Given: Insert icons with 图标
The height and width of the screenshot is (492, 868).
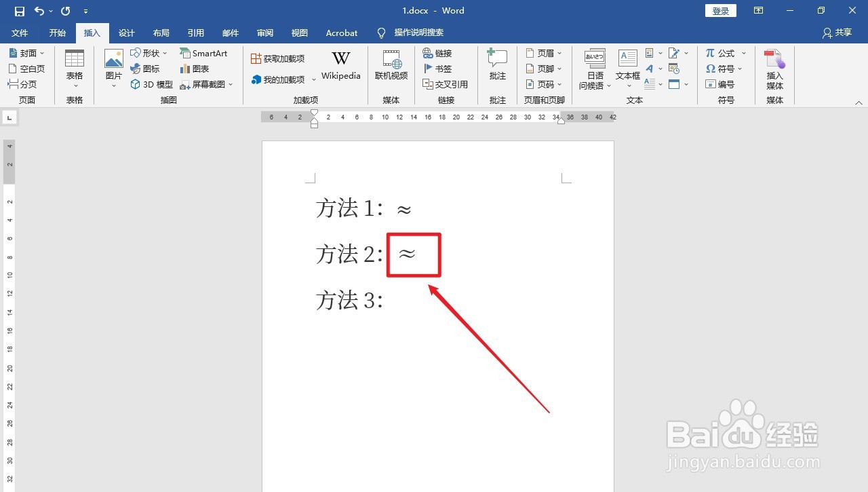Looking at the screenshot, I should click(145, 69).
